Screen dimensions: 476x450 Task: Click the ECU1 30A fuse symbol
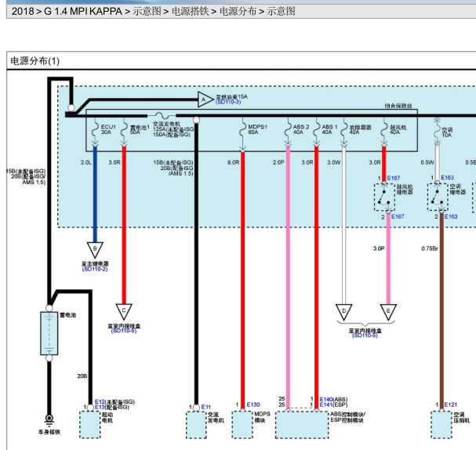coord(95,131)
